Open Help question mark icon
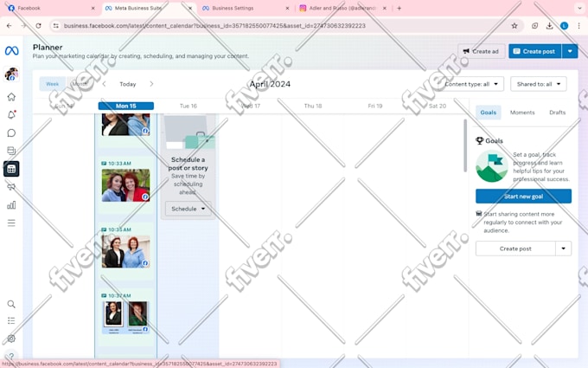Image resolution: width=588 pixels, height=368 pixels. coord(11,355)
